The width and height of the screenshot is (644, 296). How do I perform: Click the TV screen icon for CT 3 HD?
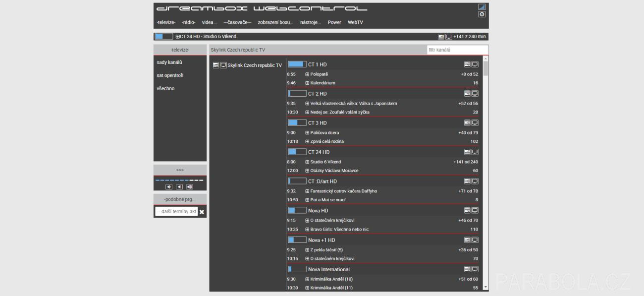[x=475, y=123]
